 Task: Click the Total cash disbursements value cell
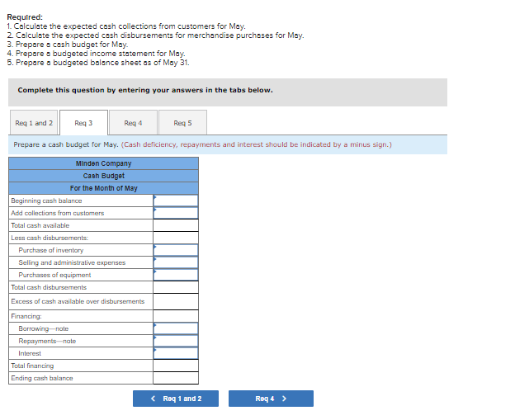click(x=176, y=287)
